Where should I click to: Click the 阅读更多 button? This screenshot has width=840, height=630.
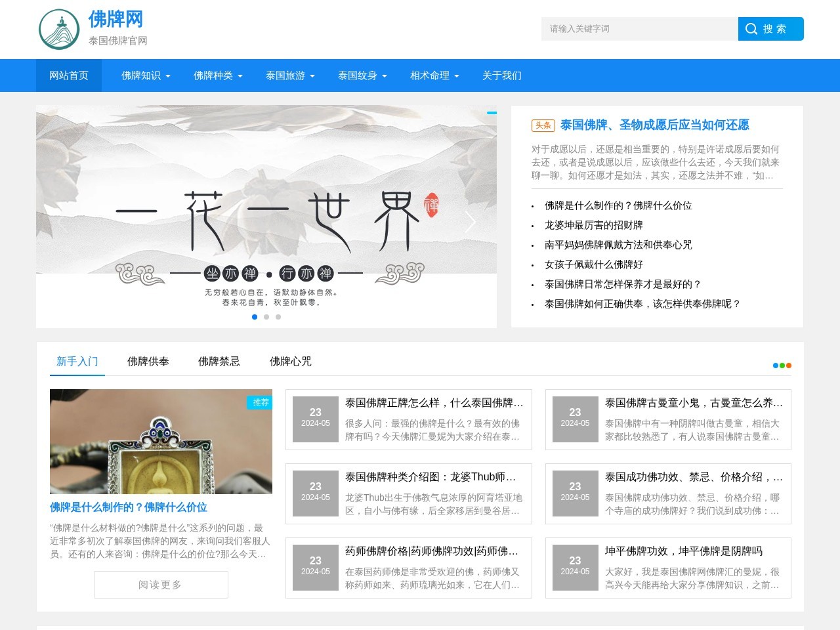pos(161,585)
